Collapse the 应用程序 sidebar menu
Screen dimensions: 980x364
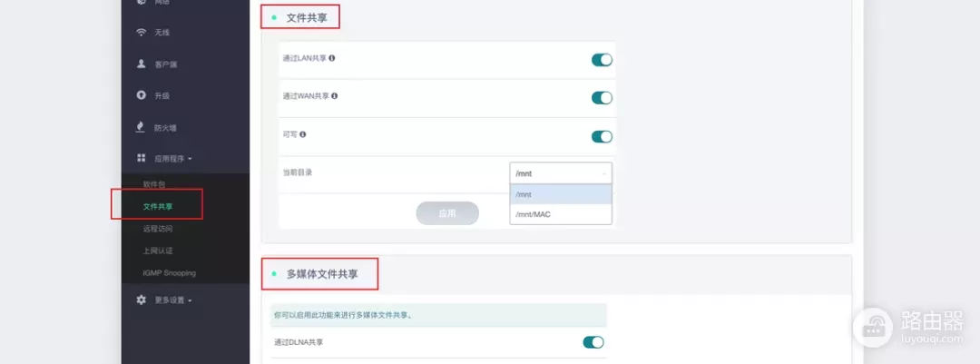coord(172,159)
